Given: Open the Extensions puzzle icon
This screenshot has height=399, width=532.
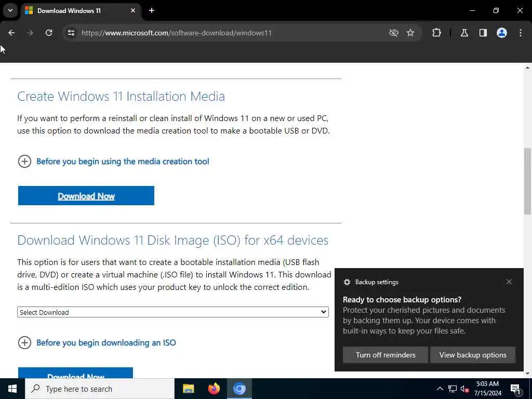Looking at the screenshot, I should 436,33.
